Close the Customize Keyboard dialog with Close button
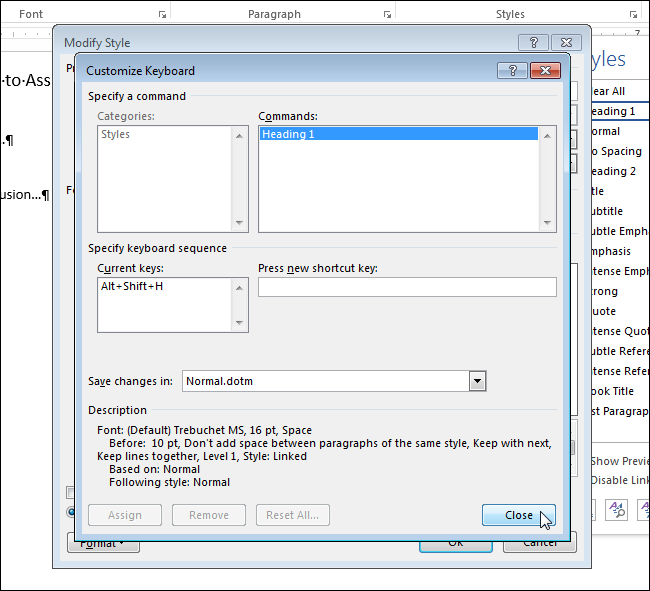The height and width of the screenshot is (591, 650). click(x=519, y=515)
